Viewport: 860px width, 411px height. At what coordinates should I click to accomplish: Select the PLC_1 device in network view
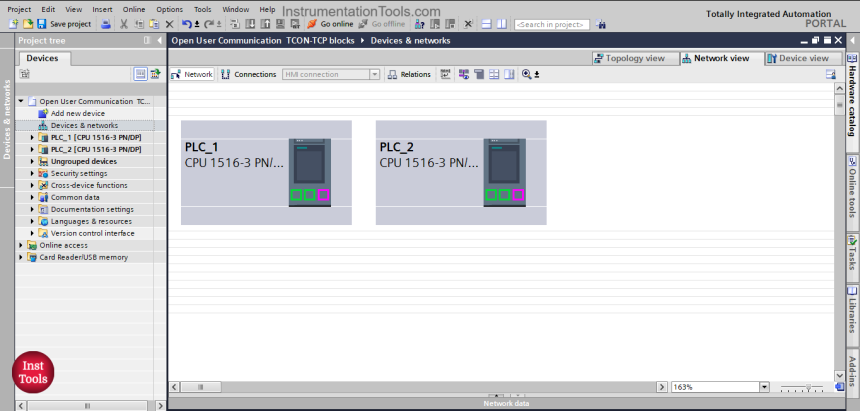(266, 172)
